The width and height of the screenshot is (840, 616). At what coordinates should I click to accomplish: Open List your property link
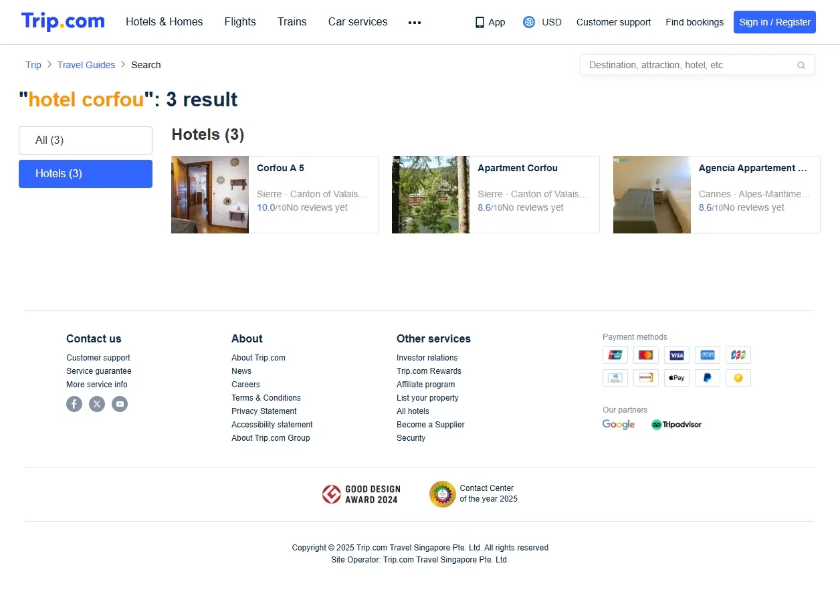tap(427, 398)
